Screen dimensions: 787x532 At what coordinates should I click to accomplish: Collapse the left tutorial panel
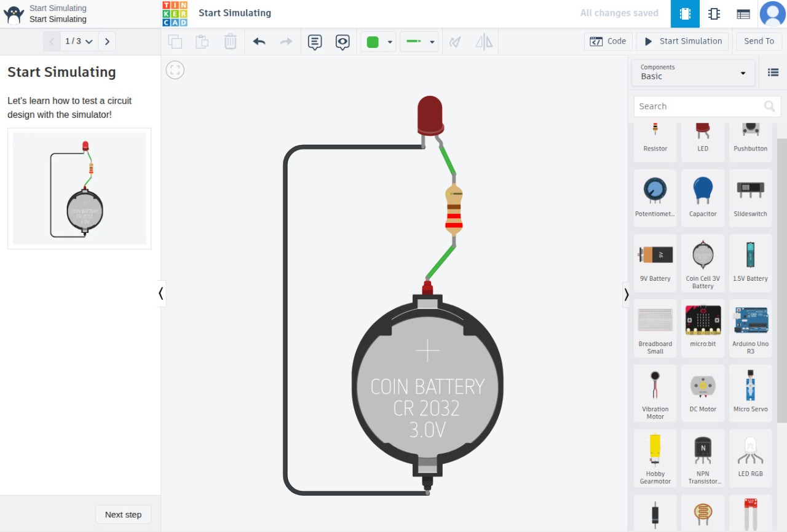point(161,294)
